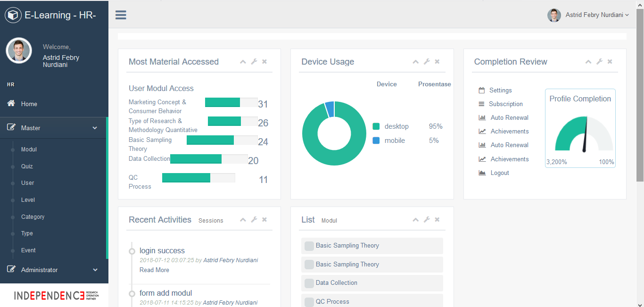Click the E-Learning cube logo icon

[x=13, y=15]
